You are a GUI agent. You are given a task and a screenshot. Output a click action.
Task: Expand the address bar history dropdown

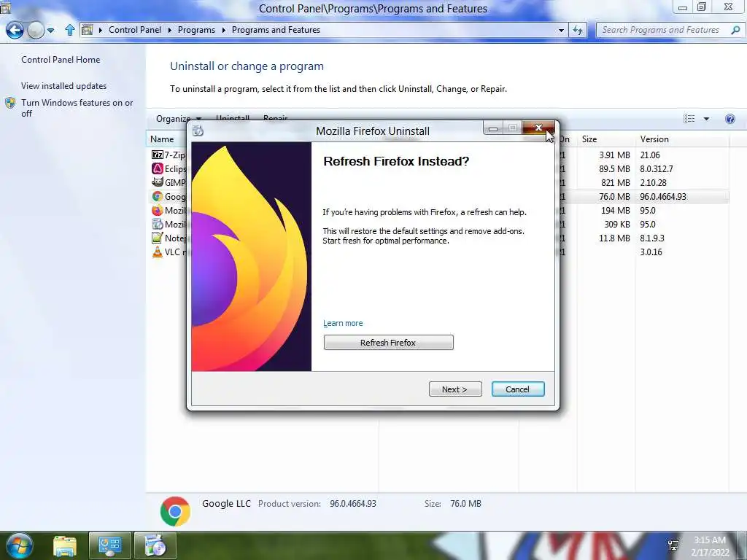tap(561, 30)
